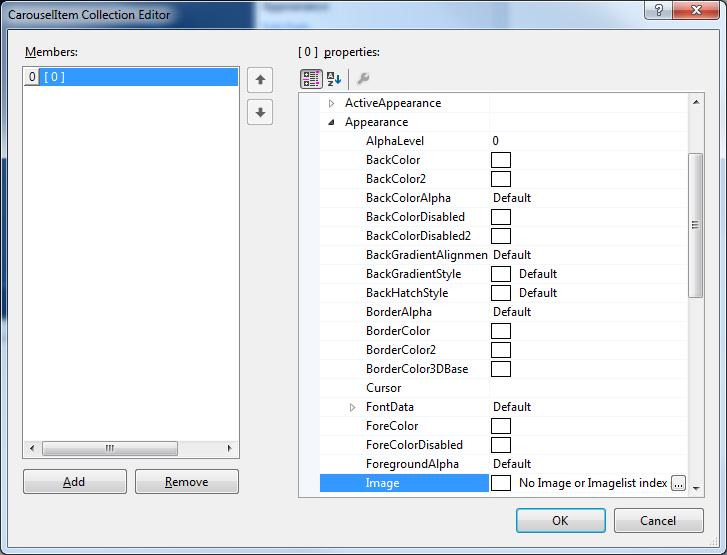Screen dimensions: 727x555
Task: Select the BackColor property name
Action: (393, 160)
